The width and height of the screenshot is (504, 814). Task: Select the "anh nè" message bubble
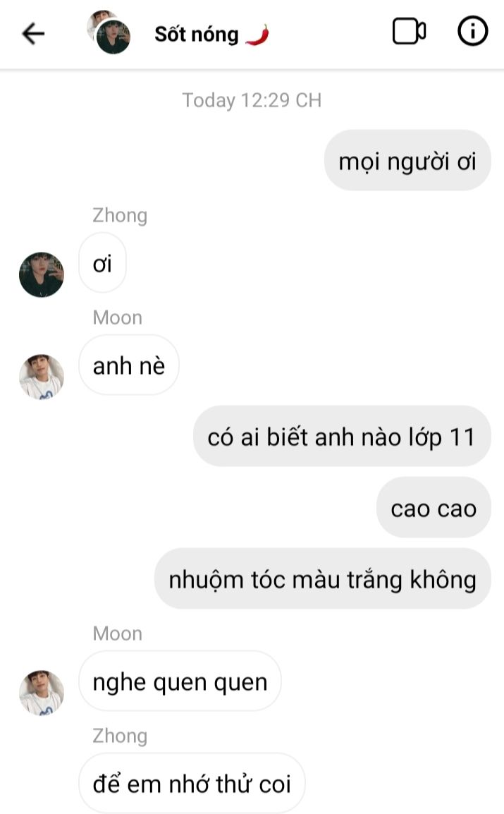[128, 365]
